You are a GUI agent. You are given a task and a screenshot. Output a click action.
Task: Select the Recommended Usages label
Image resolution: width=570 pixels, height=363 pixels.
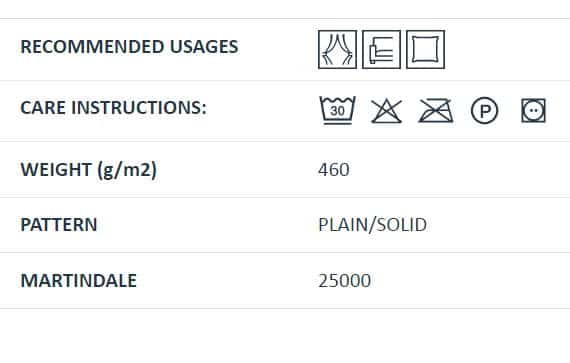click(129, 47)
